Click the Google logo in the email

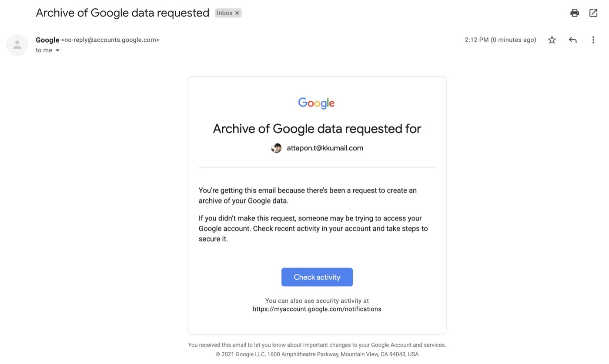[316, 103]
